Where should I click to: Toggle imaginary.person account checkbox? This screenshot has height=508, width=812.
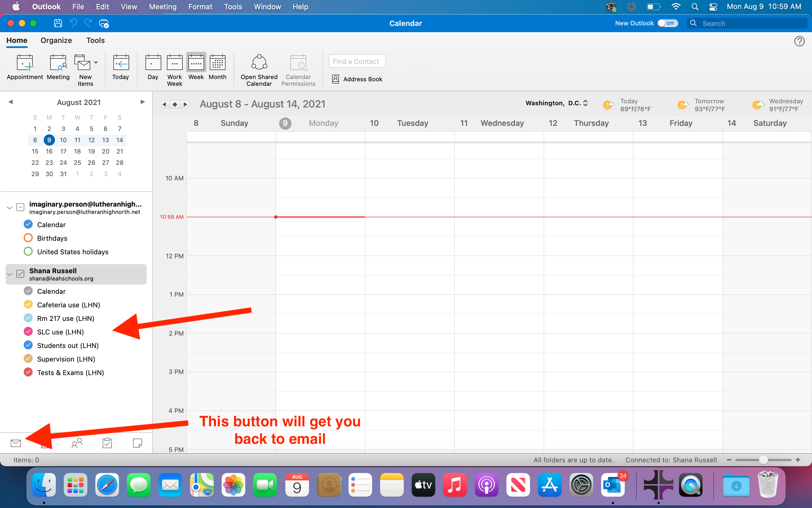point(20,207)
